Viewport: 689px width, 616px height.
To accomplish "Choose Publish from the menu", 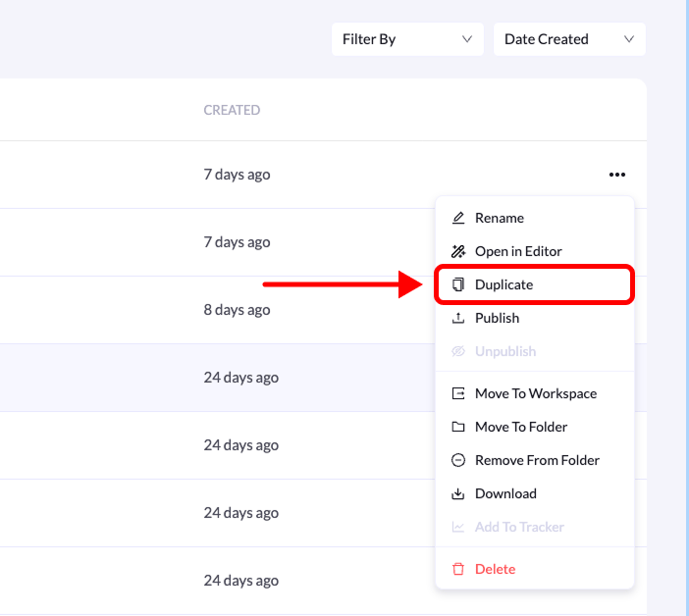I will 534,318.
